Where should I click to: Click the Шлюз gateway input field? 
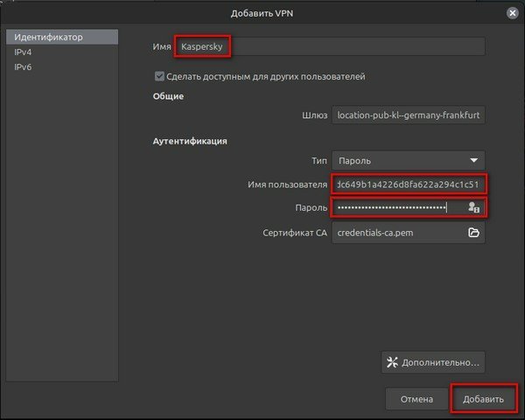[408, 115]
